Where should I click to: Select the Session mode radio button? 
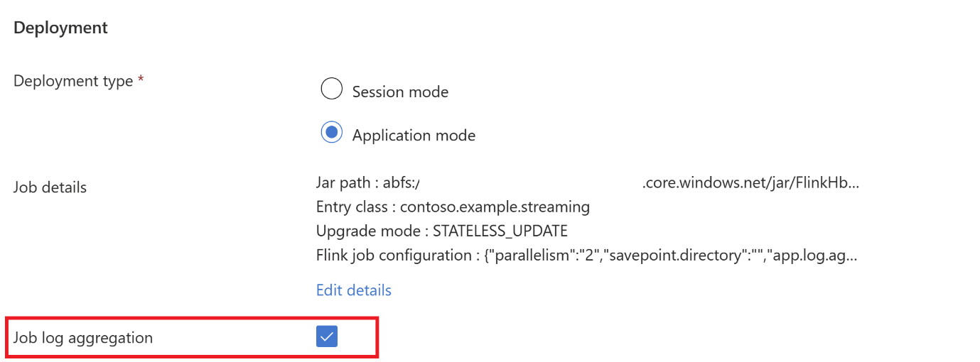331,90
